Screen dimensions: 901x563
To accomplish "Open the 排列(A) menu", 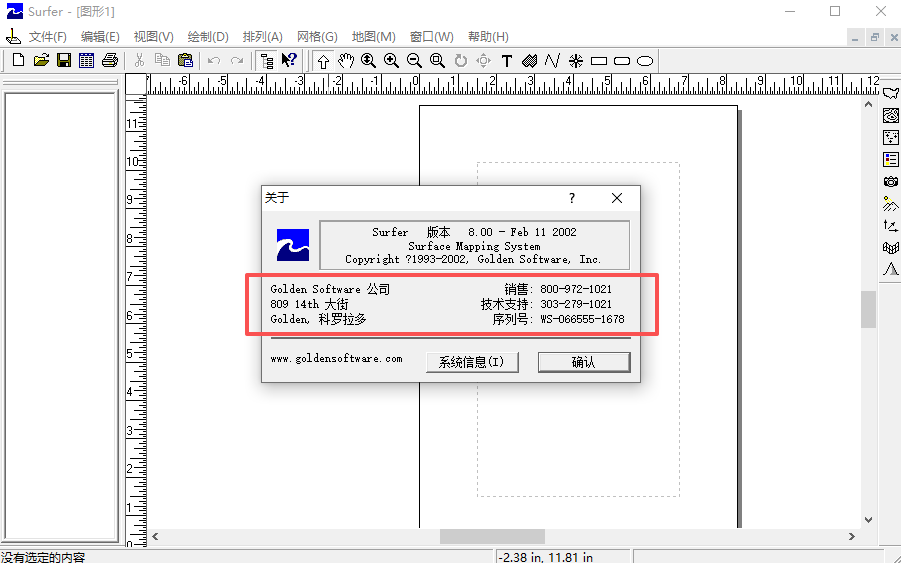I will pos(263,37).
